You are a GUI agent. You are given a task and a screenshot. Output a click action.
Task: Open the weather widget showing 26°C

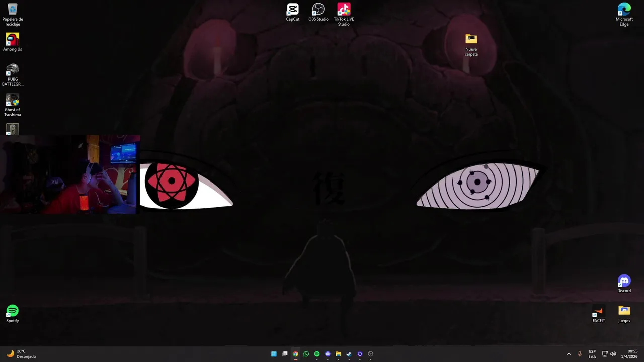pos(21,354)
